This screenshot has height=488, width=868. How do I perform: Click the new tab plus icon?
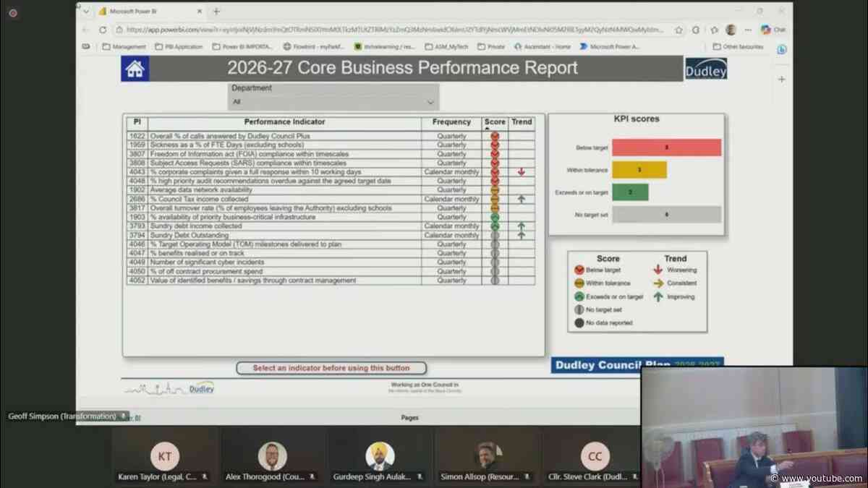click(x=216, y=12)
